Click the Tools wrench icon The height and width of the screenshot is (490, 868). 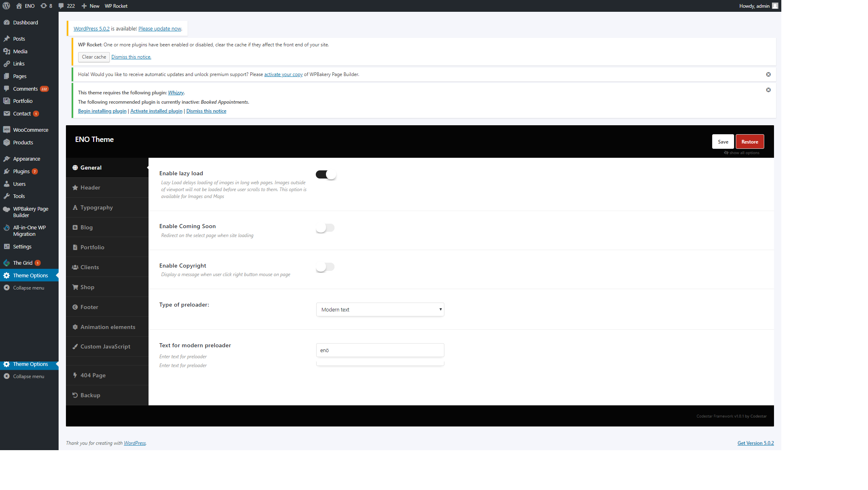[x=7, y=196]
